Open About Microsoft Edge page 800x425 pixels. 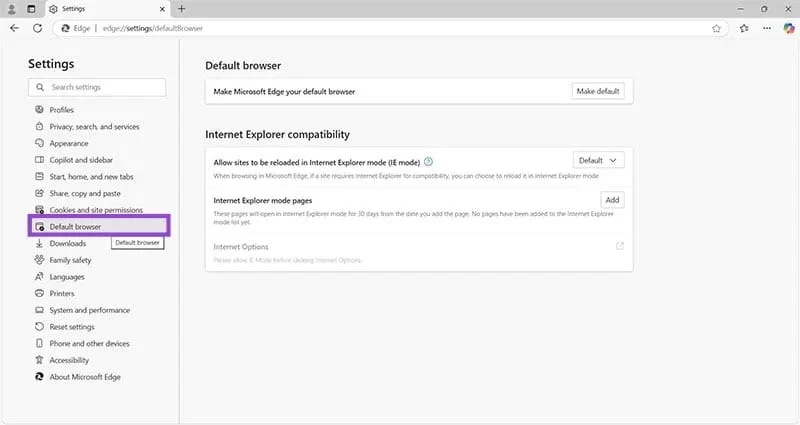click(x=86, y=377)
